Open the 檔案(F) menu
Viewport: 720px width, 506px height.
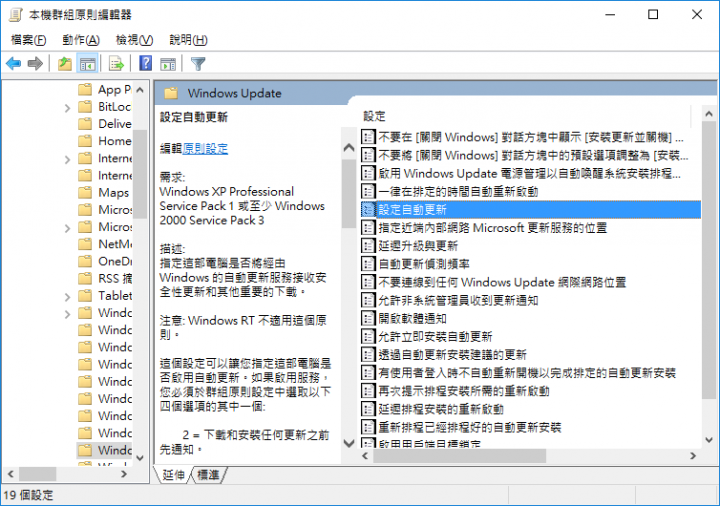28,40
